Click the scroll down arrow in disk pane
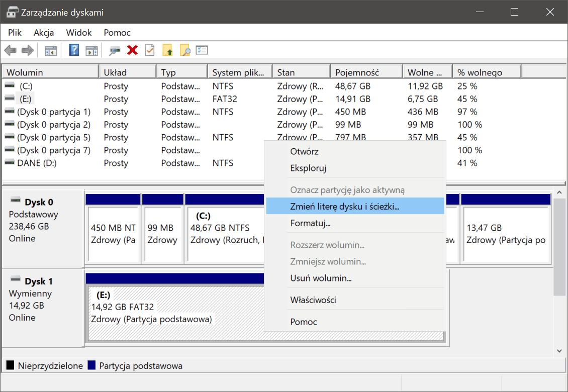Image resolution: width=568 pixels, height=392 pixels. click(559, 351)
